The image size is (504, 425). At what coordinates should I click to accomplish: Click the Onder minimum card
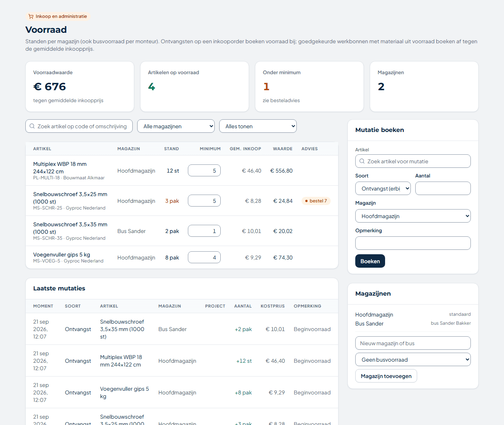(309, 86)
